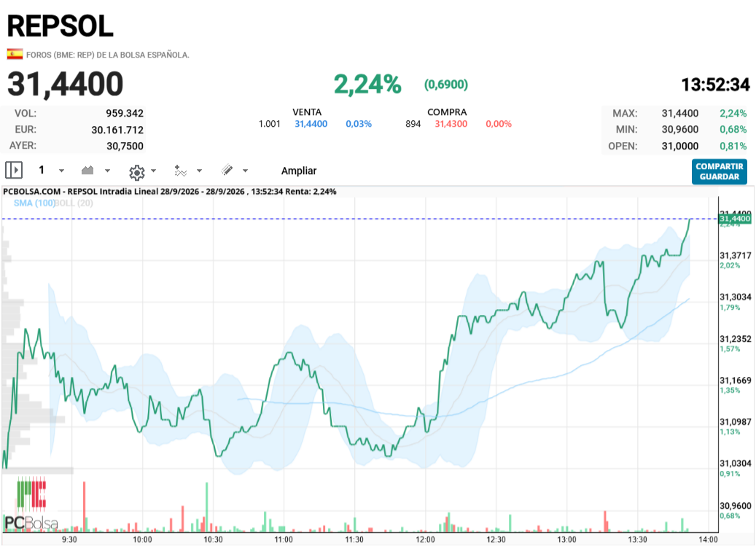756x546 pixels.
Task: Select the drawing pencil tool
Action: click(x=227, y=170)
